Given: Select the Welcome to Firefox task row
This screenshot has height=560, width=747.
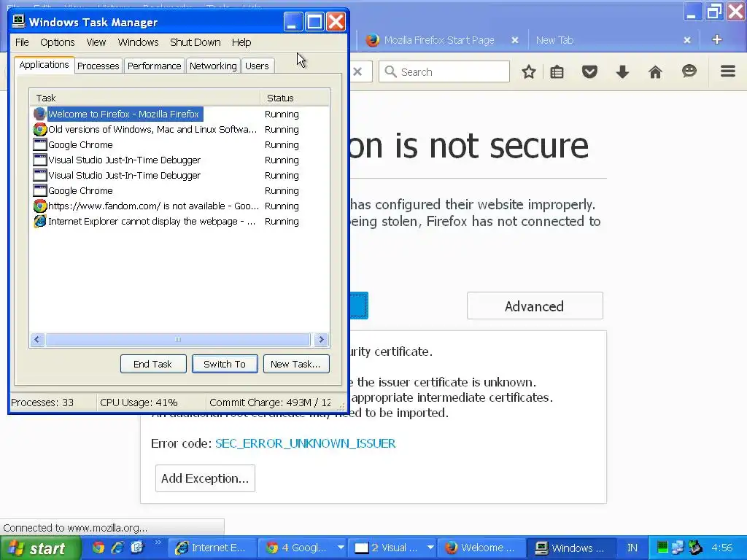Looking at the screenshot, I should [179, 114].
